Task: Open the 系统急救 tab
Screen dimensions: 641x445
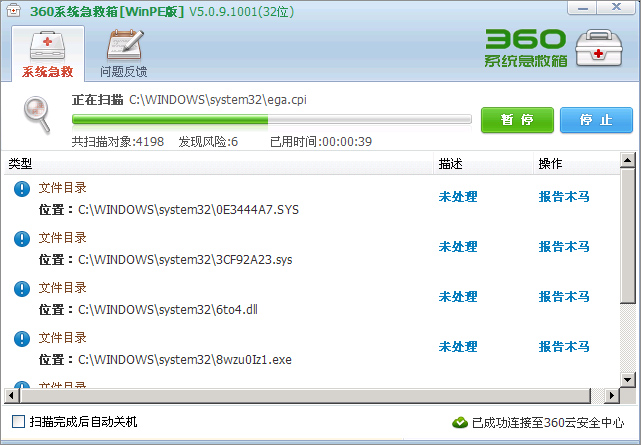Action: click(x=48, y=53)
